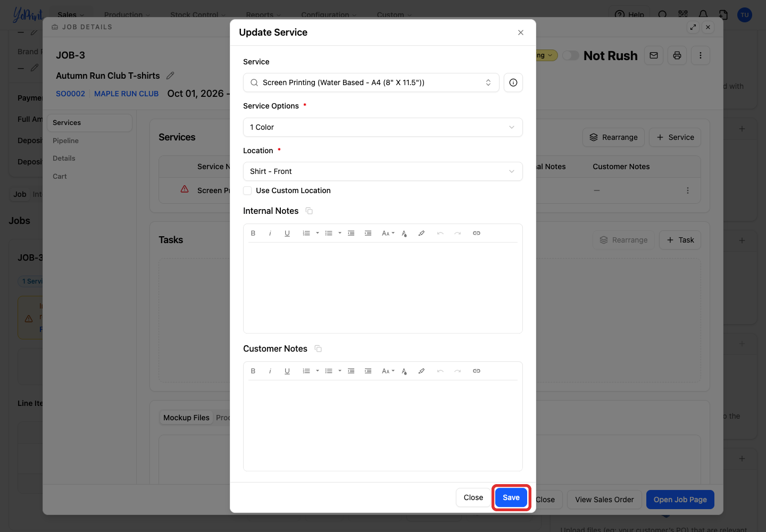The width and height of the screenshot is (766, 532).
Task: Open the Service search combo box
Action: click(x=371, y=82)
